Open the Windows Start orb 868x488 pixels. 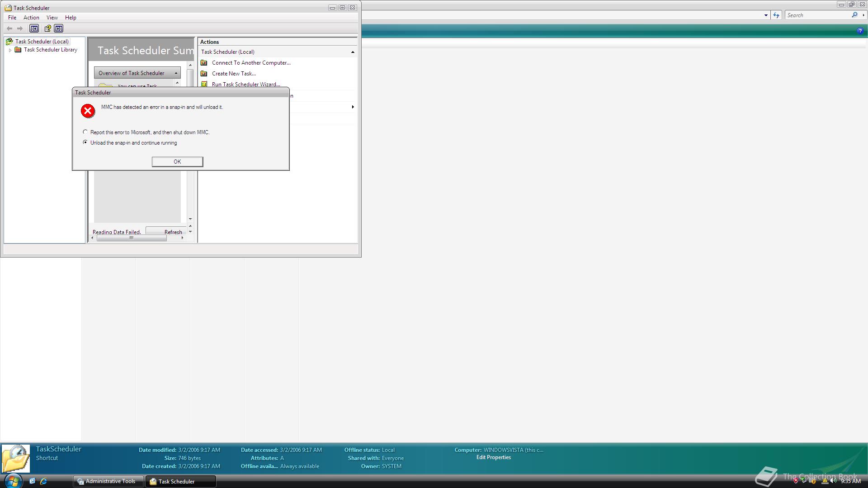click(13, 481)
